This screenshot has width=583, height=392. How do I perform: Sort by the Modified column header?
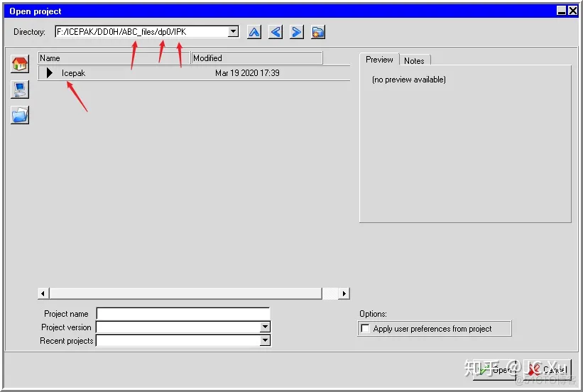coord(256,58)
